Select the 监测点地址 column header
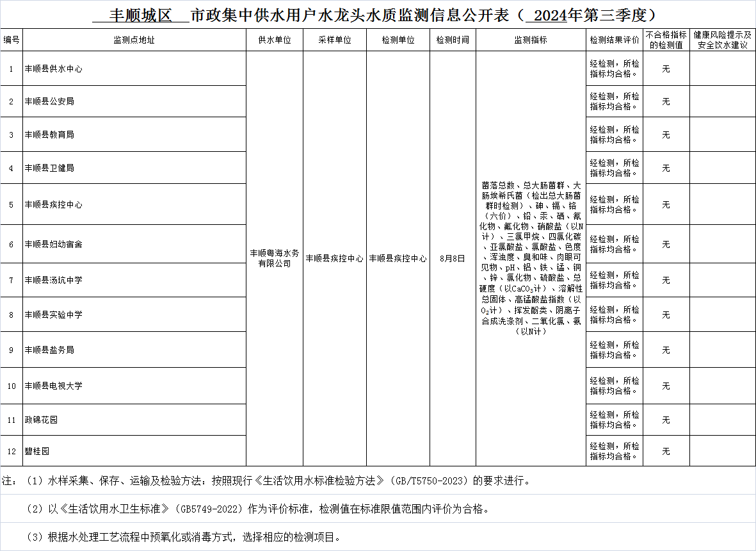 click(134, 40)
